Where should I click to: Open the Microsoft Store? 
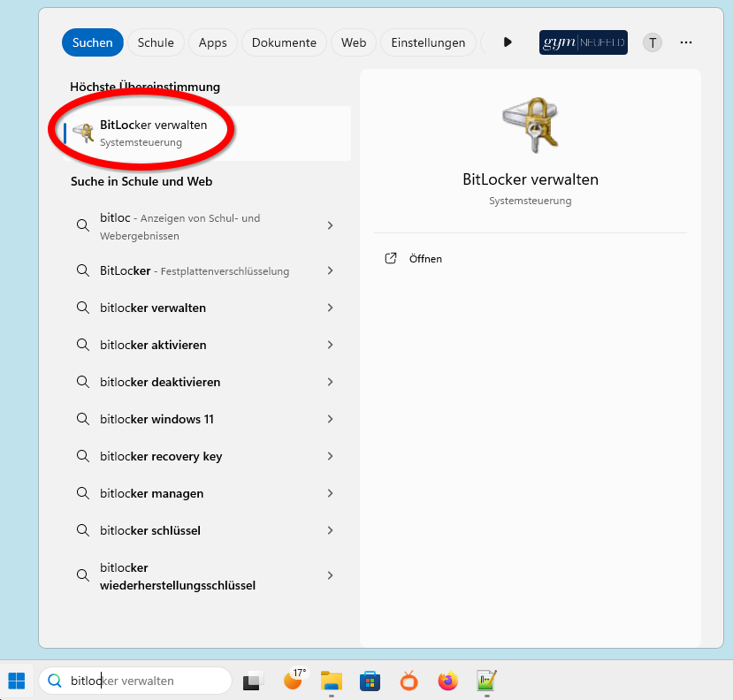pyautogui.click(x=370, y=681)
